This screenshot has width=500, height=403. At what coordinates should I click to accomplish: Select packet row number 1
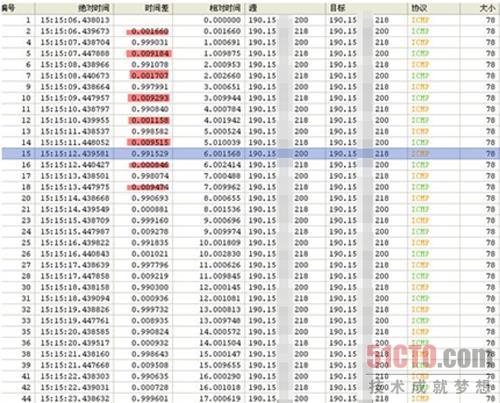pos(250,20)
